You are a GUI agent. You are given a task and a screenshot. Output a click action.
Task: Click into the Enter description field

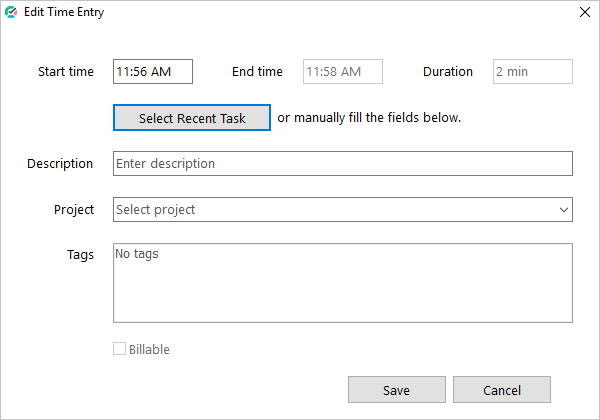[342, 164]
